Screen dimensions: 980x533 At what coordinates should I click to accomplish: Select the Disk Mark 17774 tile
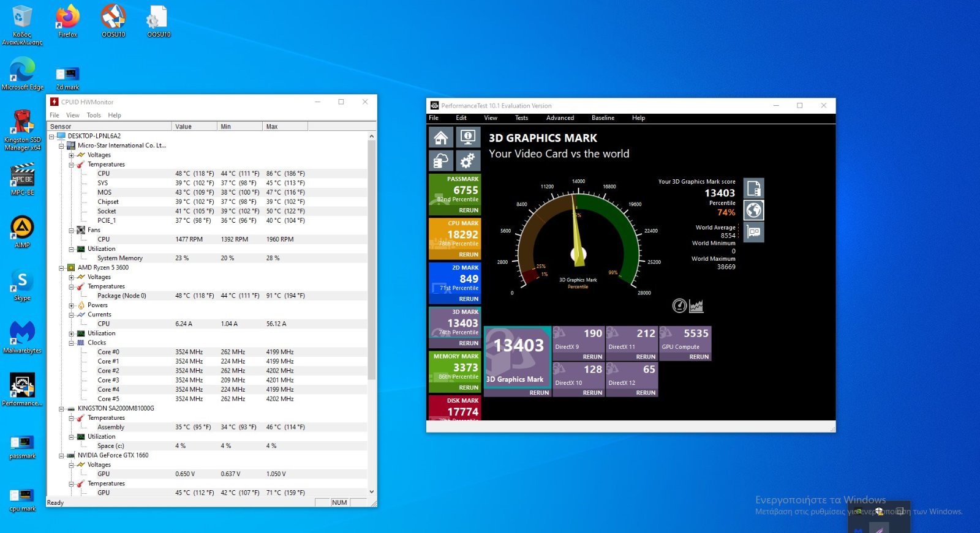pos(454,408)
